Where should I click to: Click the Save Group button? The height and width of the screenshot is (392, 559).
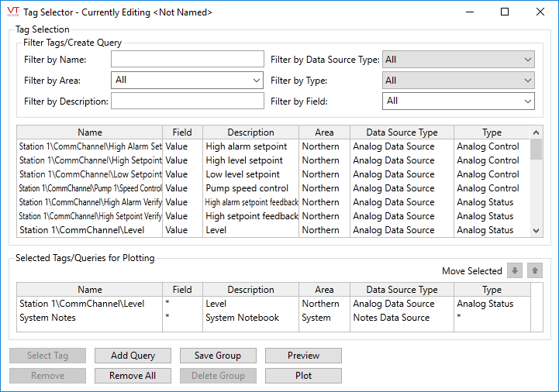[218, 356]
